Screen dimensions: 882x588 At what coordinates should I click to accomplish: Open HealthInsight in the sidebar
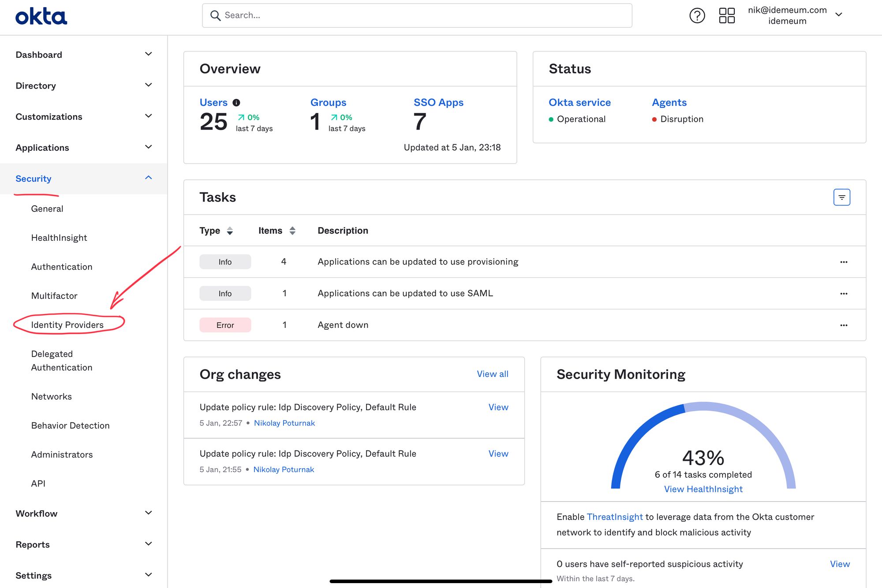coord(59,238)
